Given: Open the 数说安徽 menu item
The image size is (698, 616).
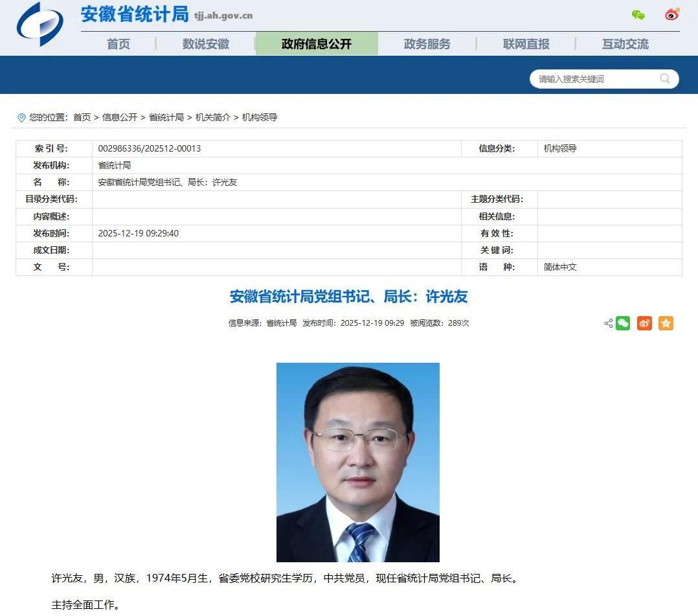Looking at the screenshot, I should (205, 43).
